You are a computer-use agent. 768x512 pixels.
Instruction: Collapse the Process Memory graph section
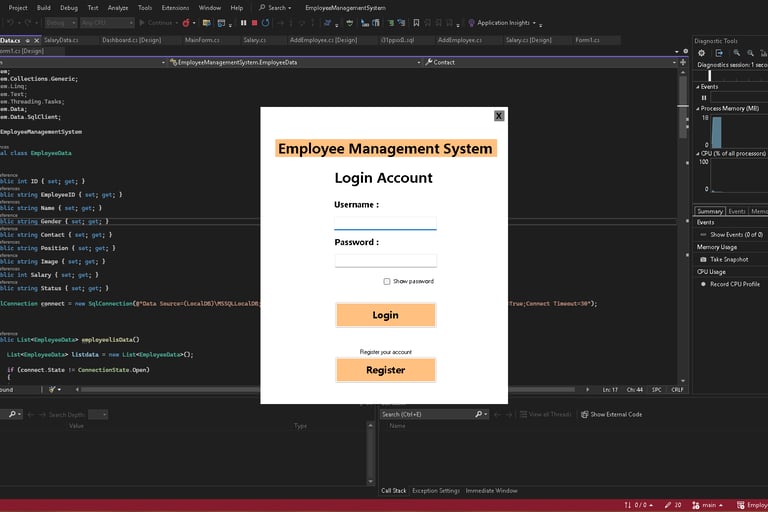coord(698,108)
